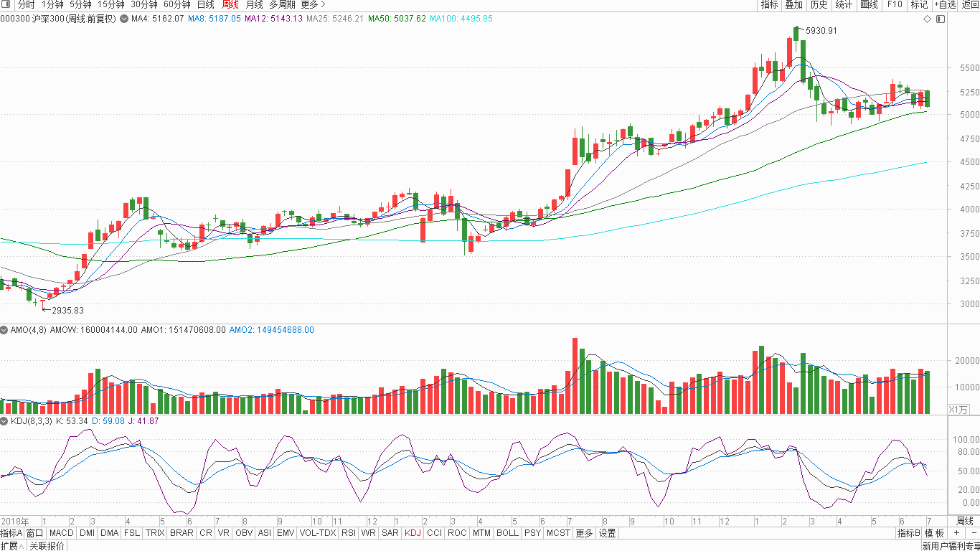
Task: Switch indicator to WR
Action: pyautogui.click(x=369, y=533)
